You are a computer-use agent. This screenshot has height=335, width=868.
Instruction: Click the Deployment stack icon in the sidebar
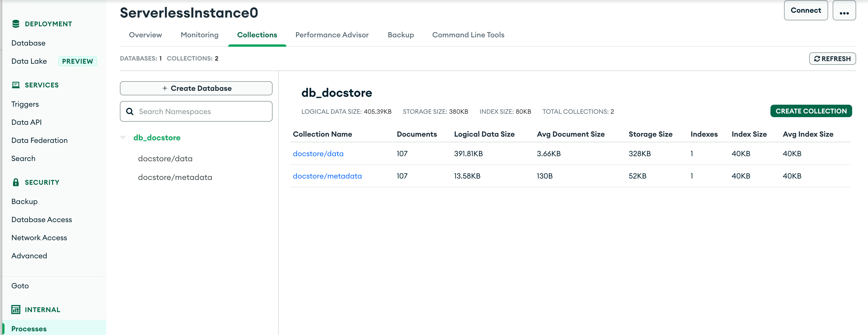[16, 23]
